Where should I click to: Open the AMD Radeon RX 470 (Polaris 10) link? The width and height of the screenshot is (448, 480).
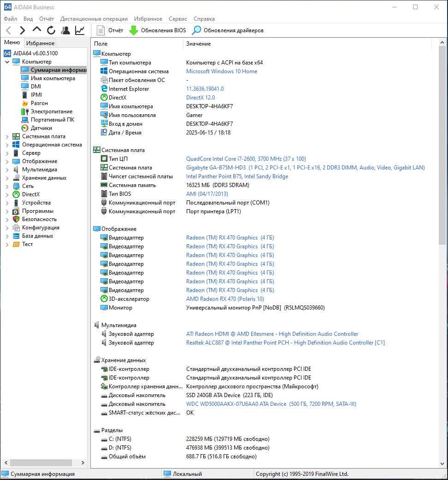click(x=225, y=299)
